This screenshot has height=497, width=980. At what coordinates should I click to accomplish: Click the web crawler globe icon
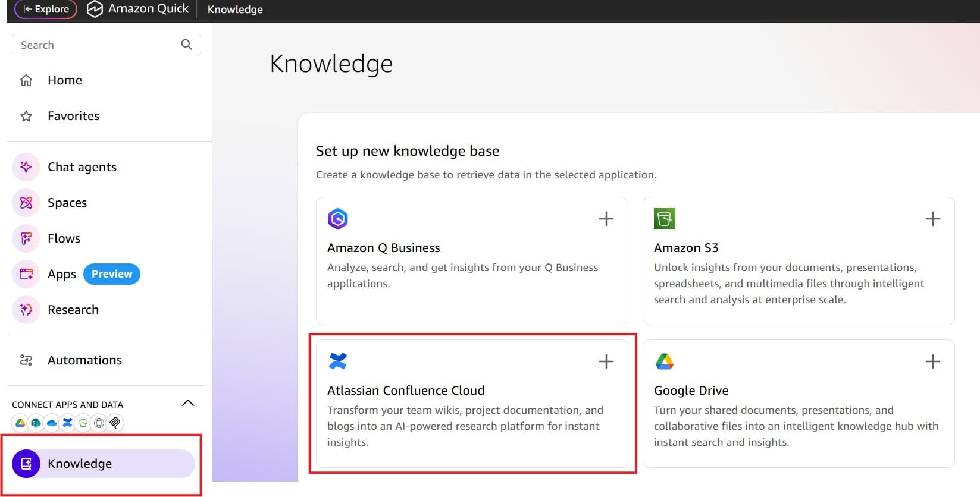(x=99, y=423)
